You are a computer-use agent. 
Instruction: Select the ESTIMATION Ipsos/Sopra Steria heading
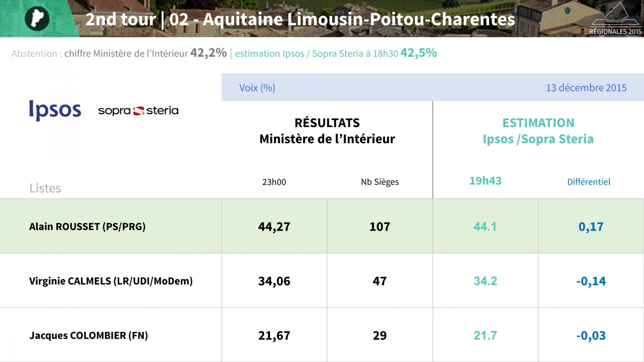pos(538,131)
